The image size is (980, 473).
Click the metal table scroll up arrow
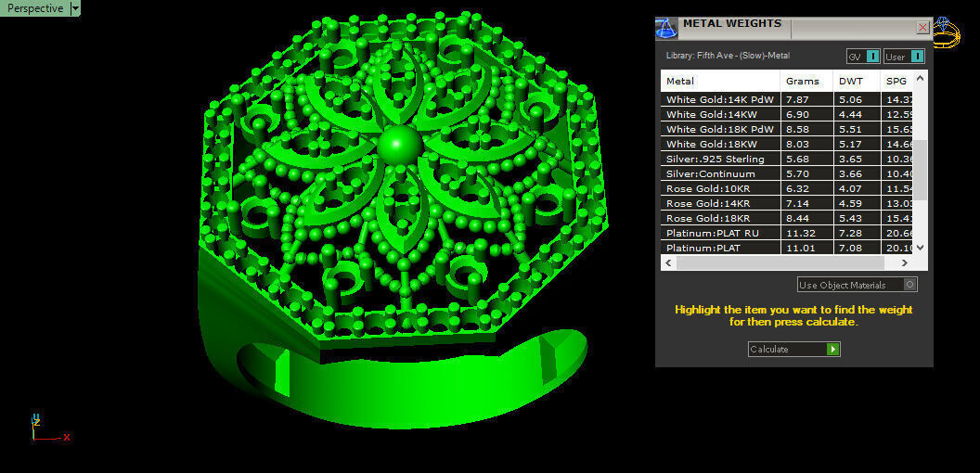pyautogui.click(x=920, y=78)
